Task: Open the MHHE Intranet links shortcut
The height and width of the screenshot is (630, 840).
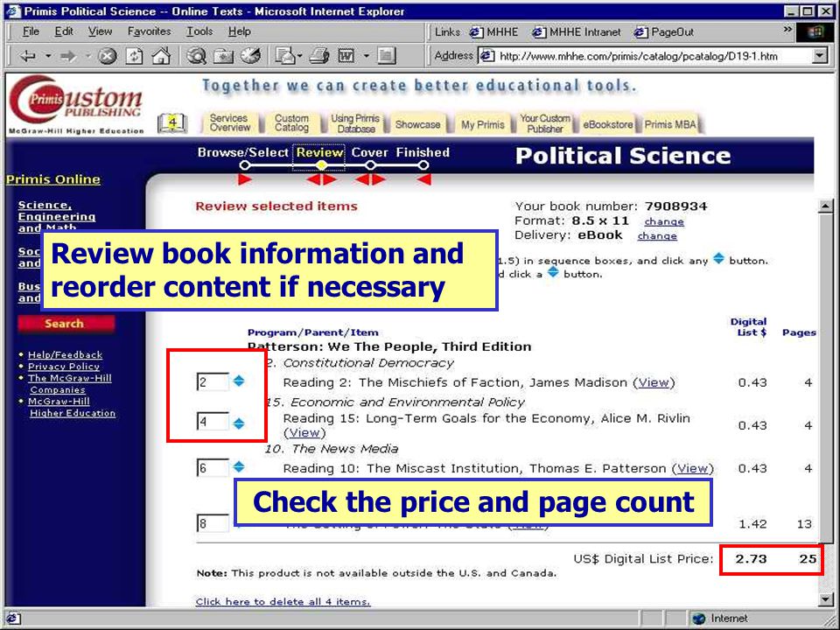Action: (x=577, y=32)
